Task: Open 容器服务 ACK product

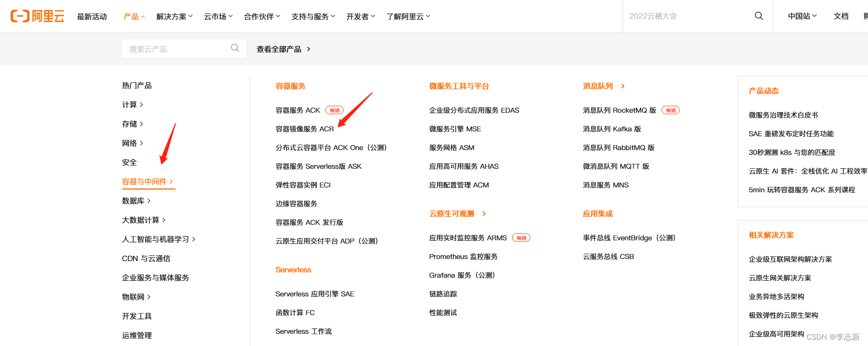Action: 298,111
